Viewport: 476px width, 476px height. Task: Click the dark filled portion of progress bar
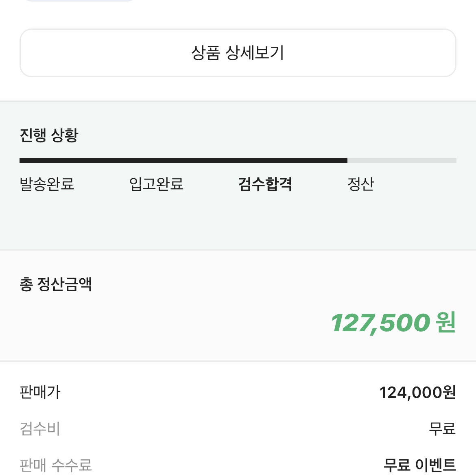pos(183,160)
